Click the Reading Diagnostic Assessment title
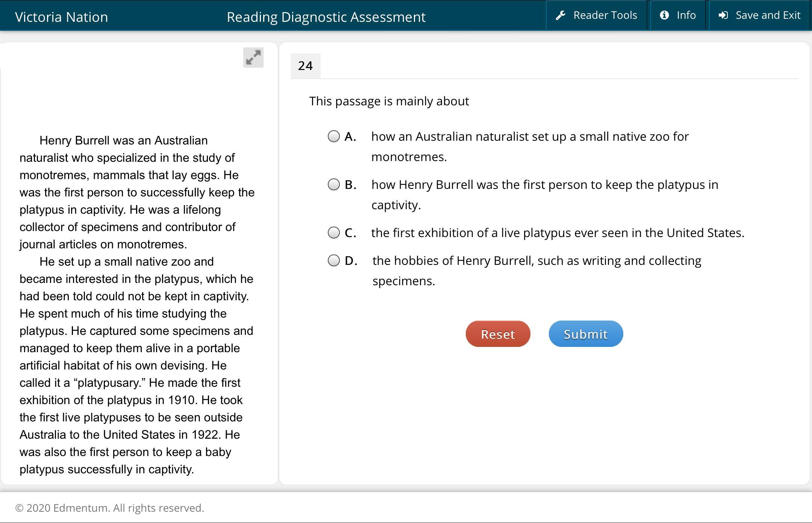The height and width of the screenshot is (523, 812). [x=326, y=17]
